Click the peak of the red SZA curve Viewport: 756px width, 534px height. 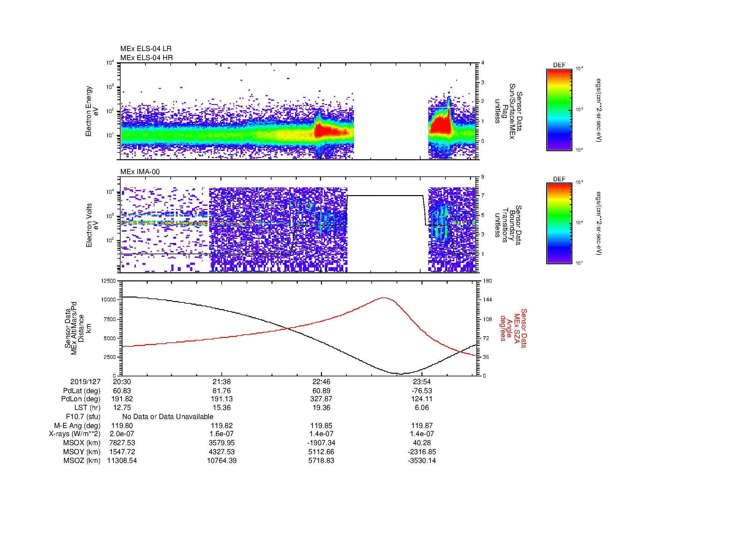click(384, 298)
